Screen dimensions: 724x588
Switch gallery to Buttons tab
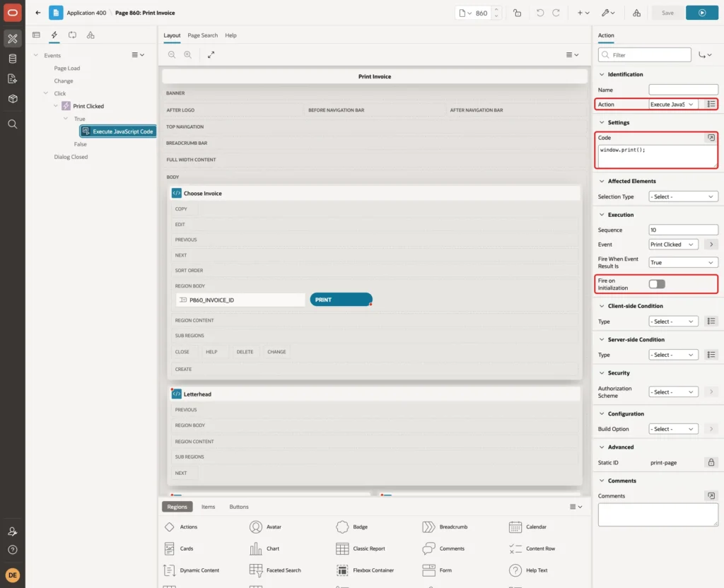(239, 507)
